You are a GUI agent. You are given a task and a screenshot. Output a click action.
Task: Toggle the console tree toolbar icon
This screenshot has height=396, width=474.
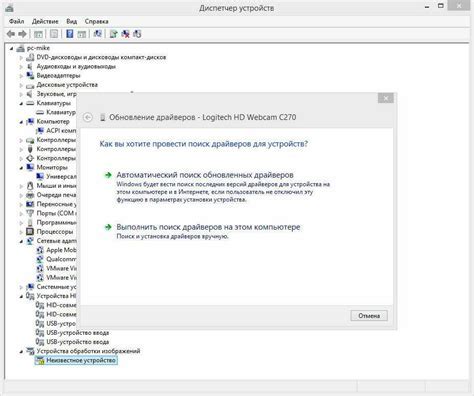point(38,34)
